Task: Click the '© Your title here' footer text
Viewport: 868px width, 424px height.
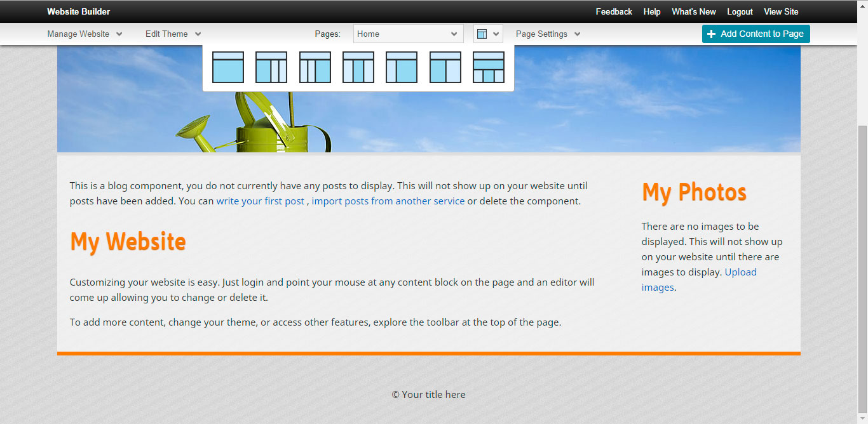Action: pyautogui.click(x=429, y=395)
